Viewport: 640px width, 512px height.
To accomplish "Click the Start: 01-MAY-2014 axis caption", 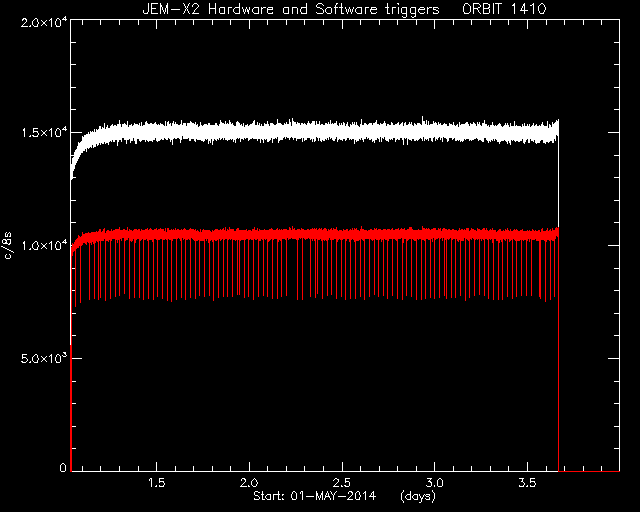I will [x=314, y=496].
